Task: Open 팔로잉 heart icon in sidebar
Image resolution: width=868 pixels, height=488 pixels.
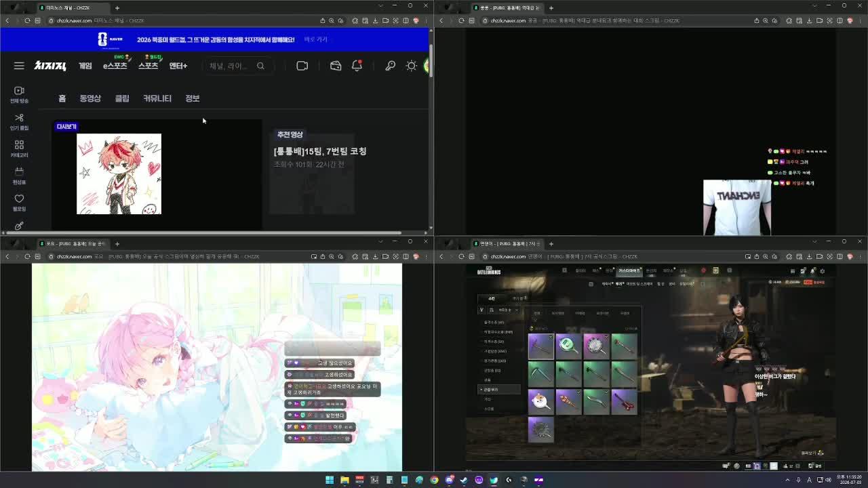Action: click(19, 203)
